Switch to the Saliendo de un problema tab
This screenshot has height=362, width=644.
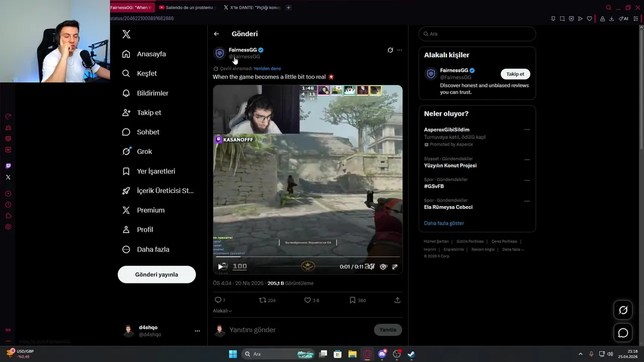(x=187, y=8)
